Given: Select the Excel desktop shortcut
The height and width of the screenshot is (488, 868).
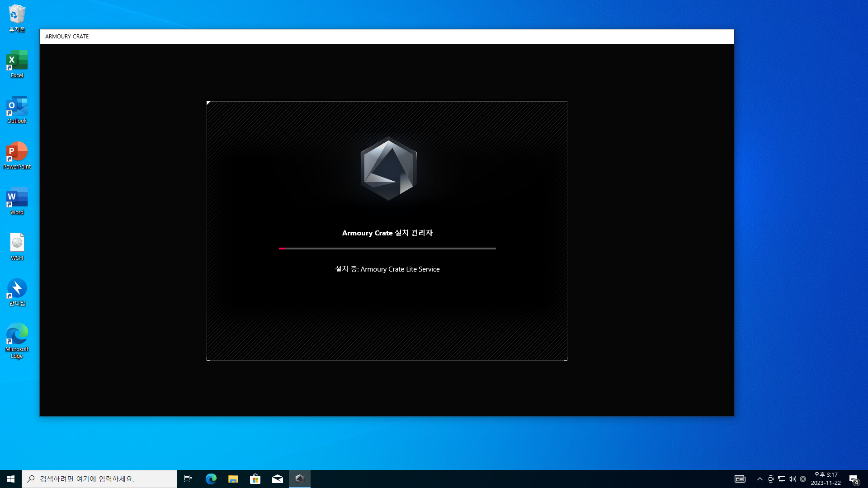Looking at the screenshot, I should [x=17, y=64].
